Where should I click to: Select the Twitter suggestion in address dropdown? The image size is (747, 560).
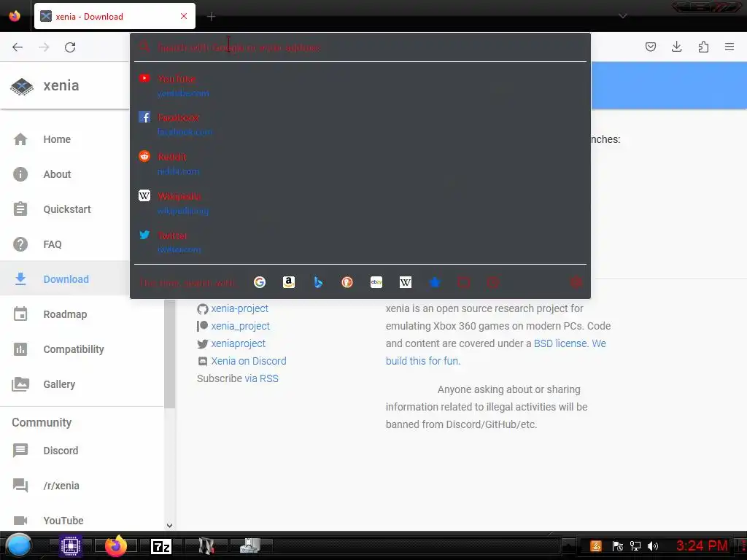tap(360, 242)
